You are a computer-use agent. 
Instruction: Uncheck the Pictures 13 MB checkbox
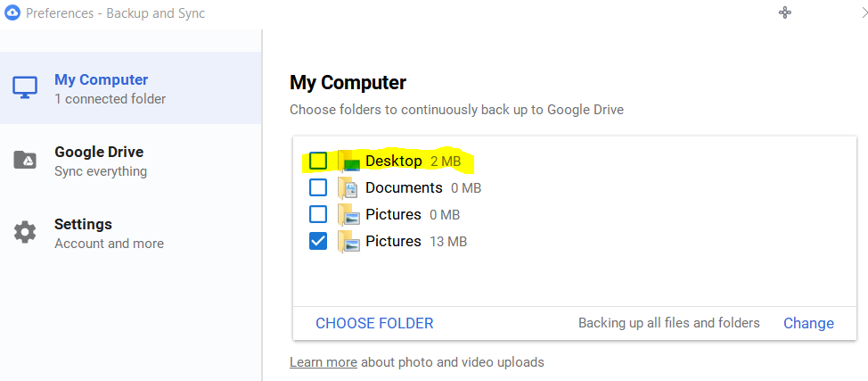tap(318, 241)
